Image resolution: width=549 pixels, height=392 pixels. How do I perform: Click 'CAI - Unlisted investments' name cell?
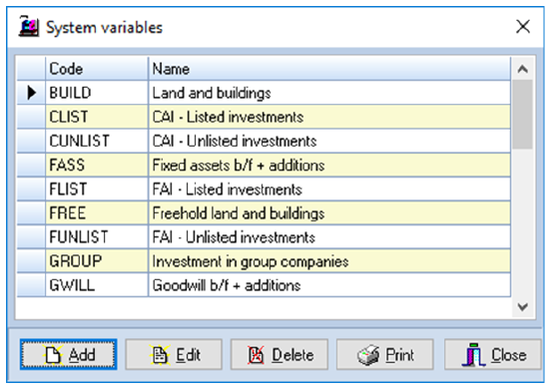click(x=329, y=141)
